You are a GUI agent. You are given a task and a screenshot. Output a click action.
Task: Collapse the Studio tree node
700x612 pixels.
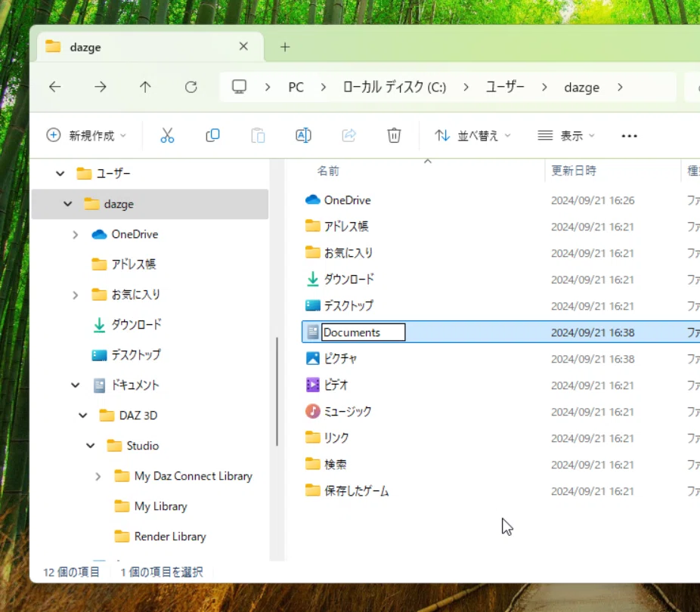point(91,446)
